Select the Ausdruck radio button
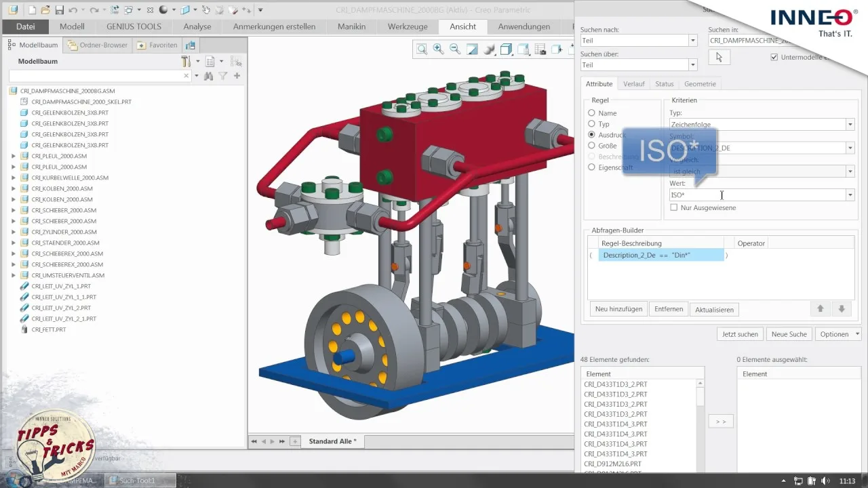This screenshot has width=868, height=488. click(592, 135)
